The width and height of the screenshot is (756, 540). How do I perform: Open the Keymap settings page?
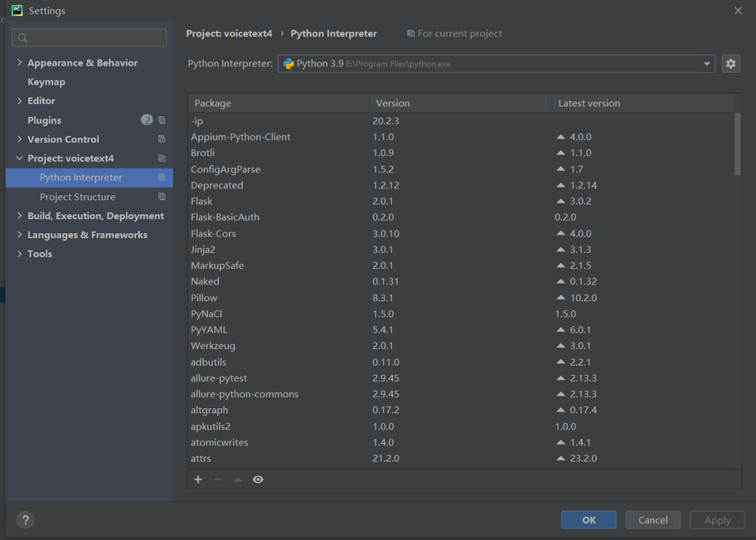pos(46,82)
